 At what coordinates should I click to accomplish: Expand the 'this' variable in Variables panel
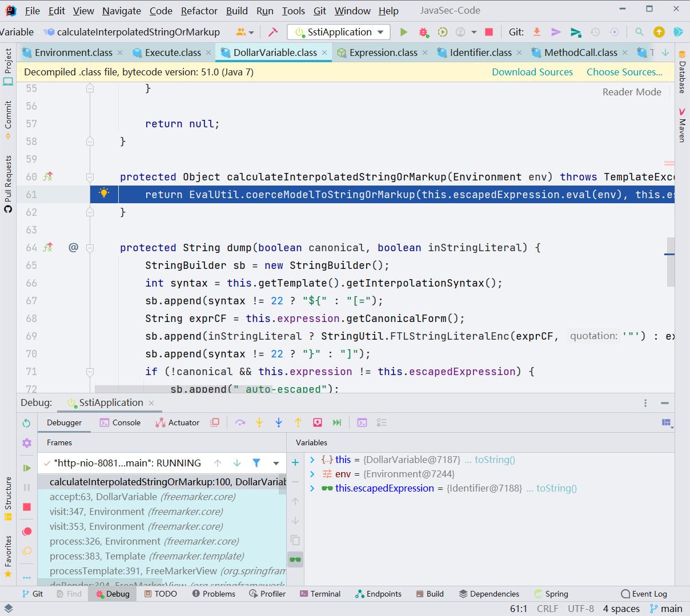coord(313,460)
